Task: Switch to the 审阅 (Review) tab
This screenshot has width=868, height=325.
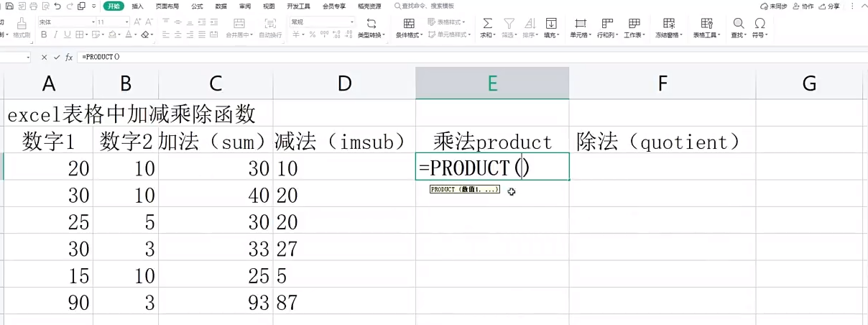Action: click(x=245, y=6)
